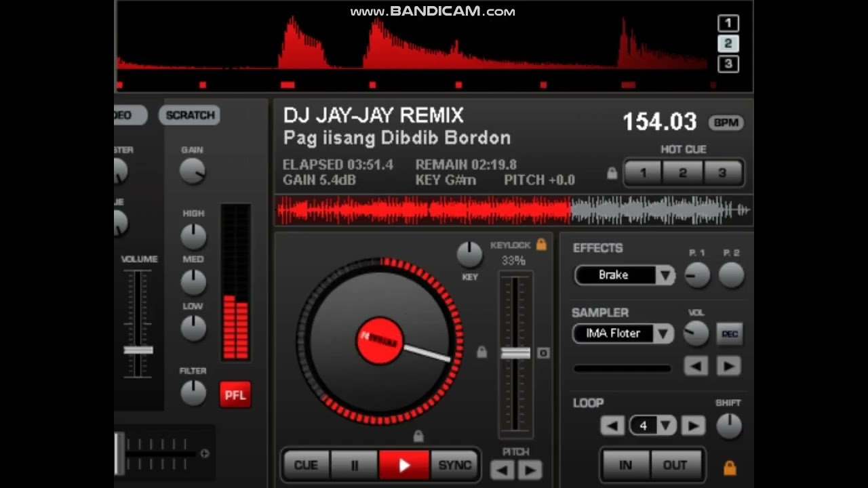Viewport: 868px width, 488px height.
Task: Trigger hot cue 1
Action: tap(644, 173)
